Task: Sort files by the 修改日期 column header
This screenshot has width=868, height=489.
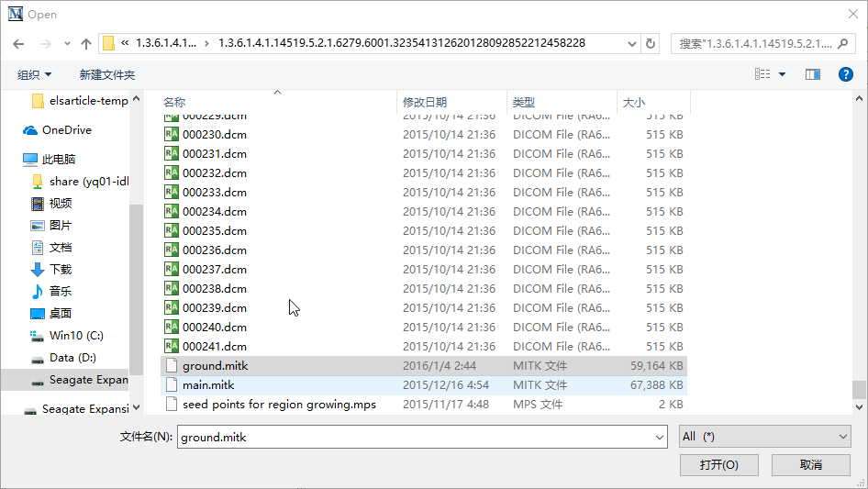Action: [425, 103]
